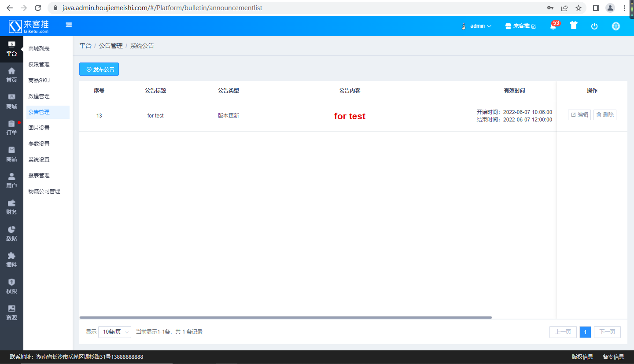Go to 首页 home section
The image size is (634, 364).
coord(11,75)
